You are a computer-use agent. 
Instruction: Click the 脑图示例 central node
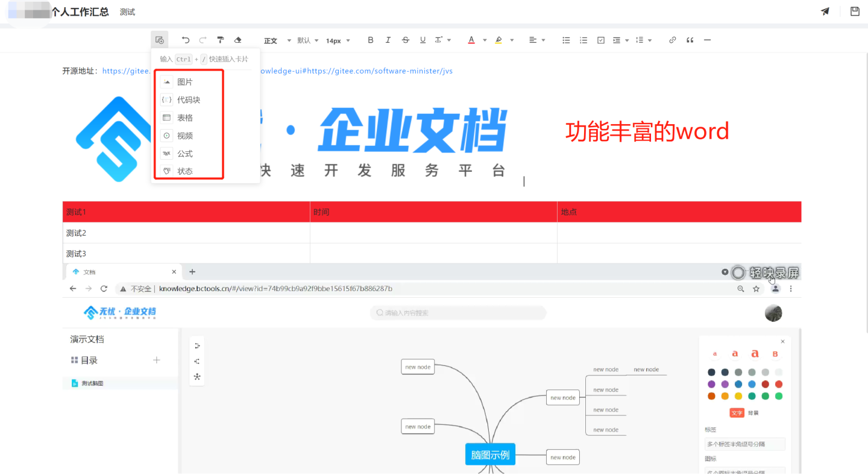point(490,455)
